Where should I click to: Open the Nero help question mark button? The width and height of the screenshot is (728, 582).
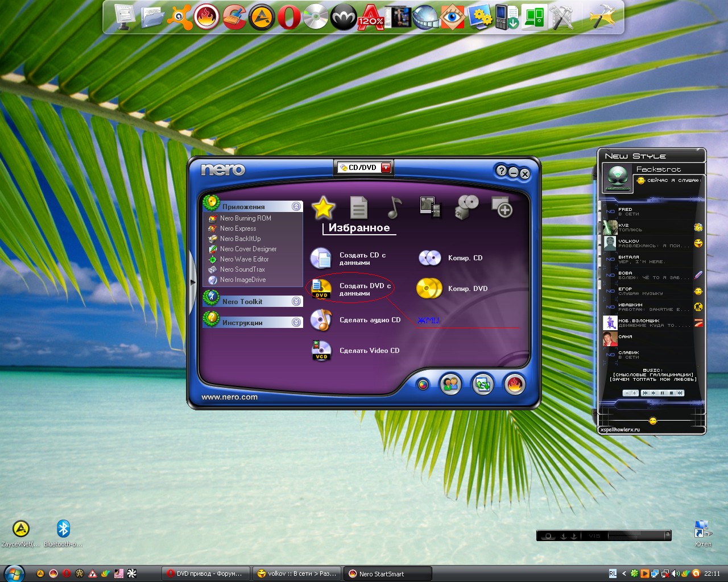500,171
